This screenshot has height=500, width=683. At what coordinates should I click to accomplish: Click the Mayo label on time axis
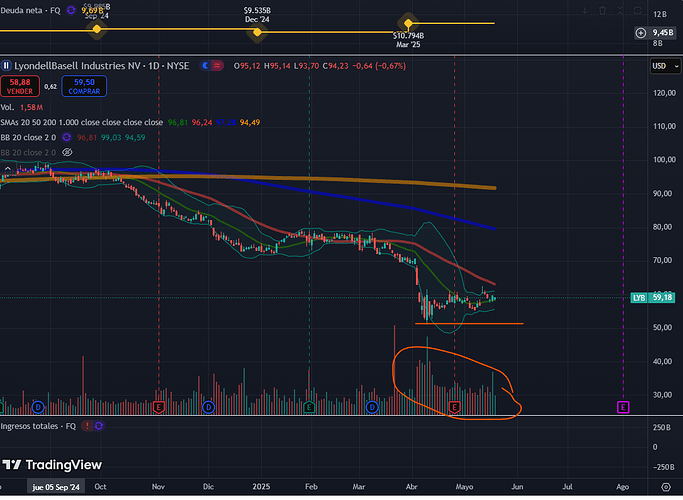click(464, 487)
